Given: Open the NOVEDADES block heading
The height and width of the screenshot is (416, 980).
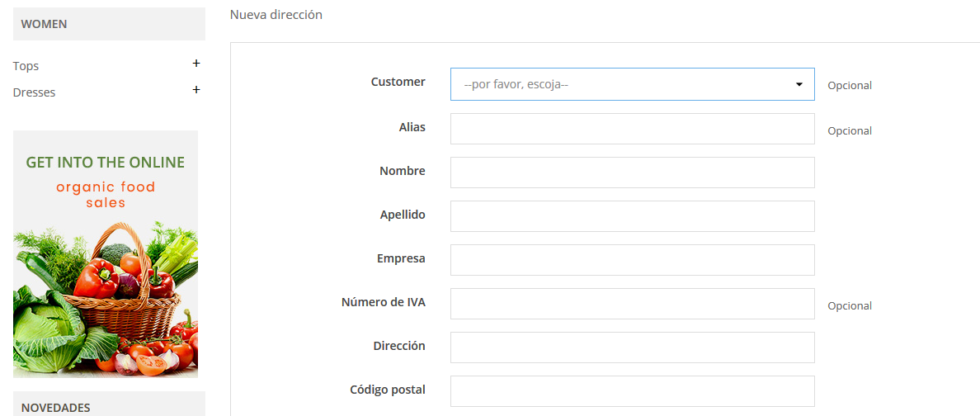Looking at the screenshot, I should (x=56, y=407).
